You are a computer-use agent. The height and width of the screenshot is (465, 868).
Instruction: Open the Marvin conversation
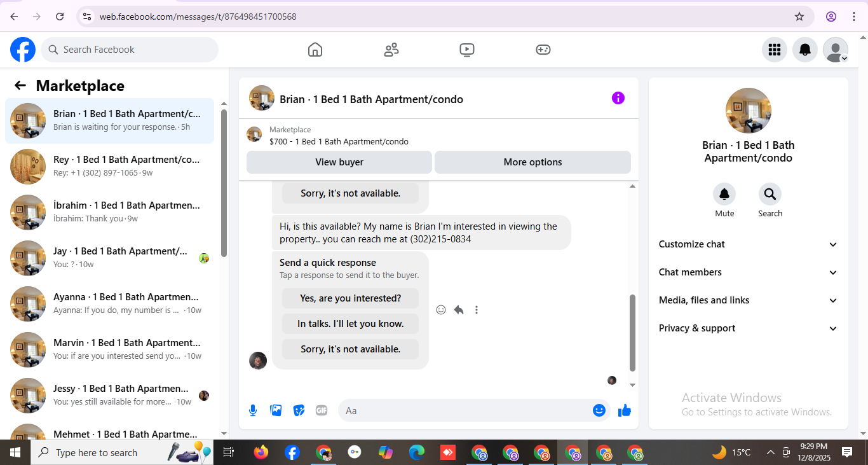click(109, 350)
